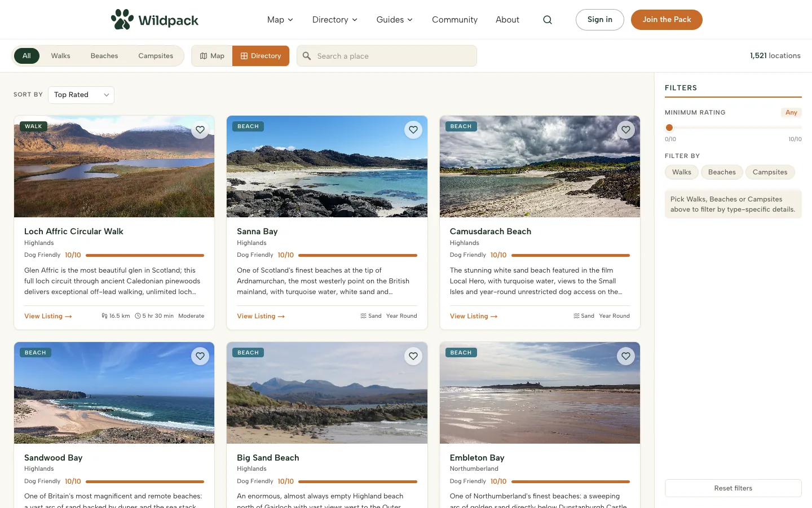
Task: Click the Sandwood Bay title
Action: point(53,458)
